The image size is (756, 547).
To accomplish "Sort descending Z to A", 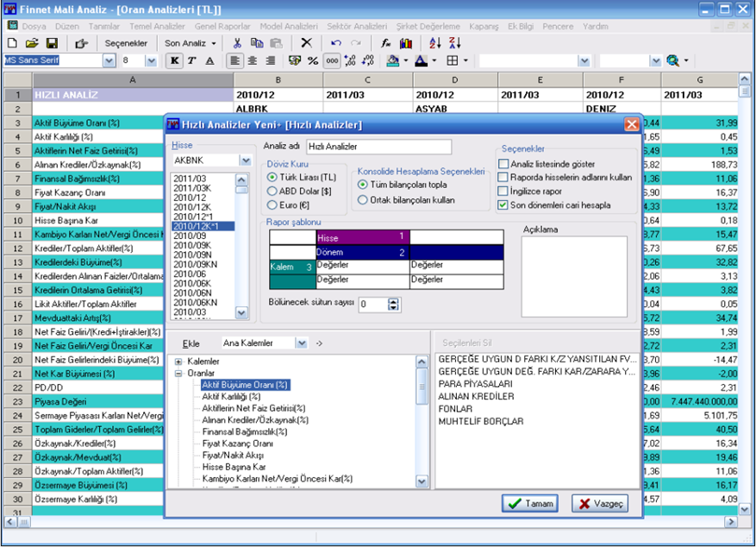I will [454, 43].
